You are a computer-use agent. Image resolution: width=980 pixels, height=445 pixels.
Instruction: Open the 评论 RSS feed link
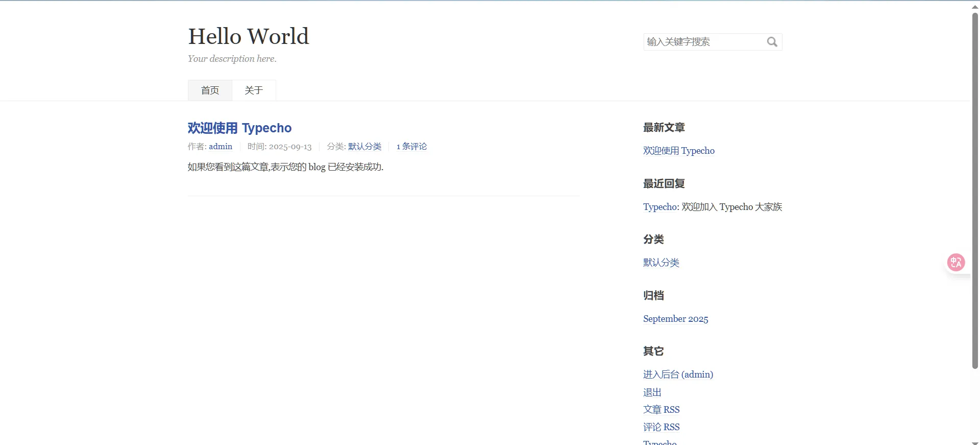[x=661, y=427]
